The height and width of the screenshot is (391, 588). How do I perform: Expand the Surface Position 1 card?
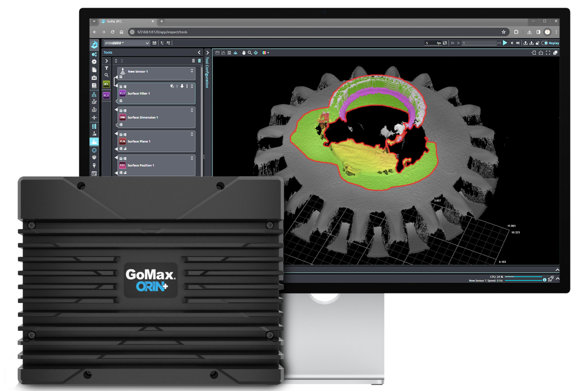192,158
